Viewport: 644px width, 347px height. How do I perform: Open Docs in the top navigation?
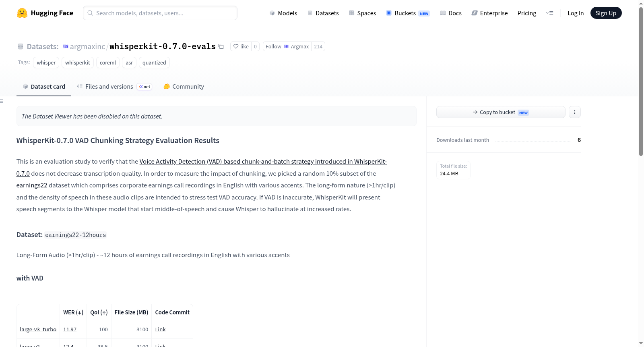click(450, 13)
